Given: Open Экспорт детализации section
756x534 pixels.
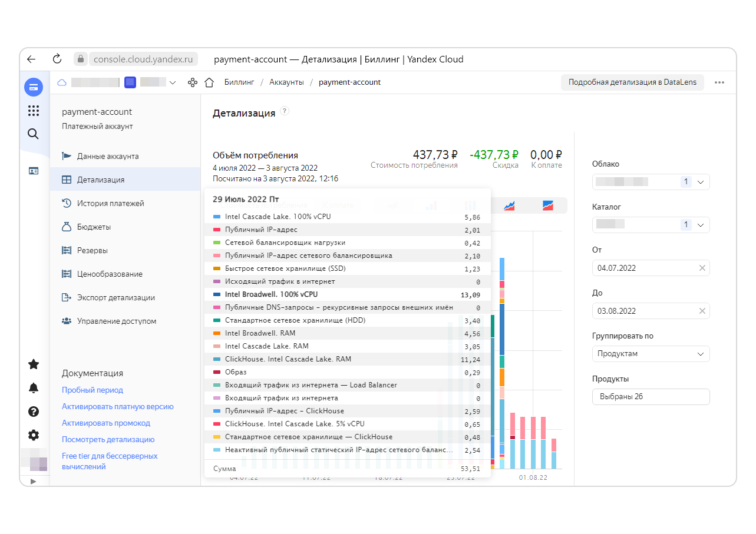Looking at the screenshot, I should (125, 297).
